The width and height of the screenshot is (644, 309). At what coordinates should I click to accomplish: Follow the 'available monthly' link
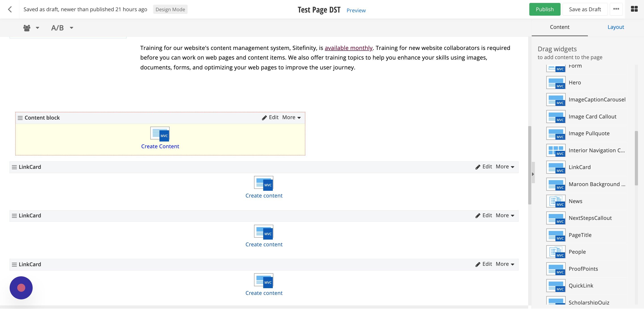pos(349,48)
